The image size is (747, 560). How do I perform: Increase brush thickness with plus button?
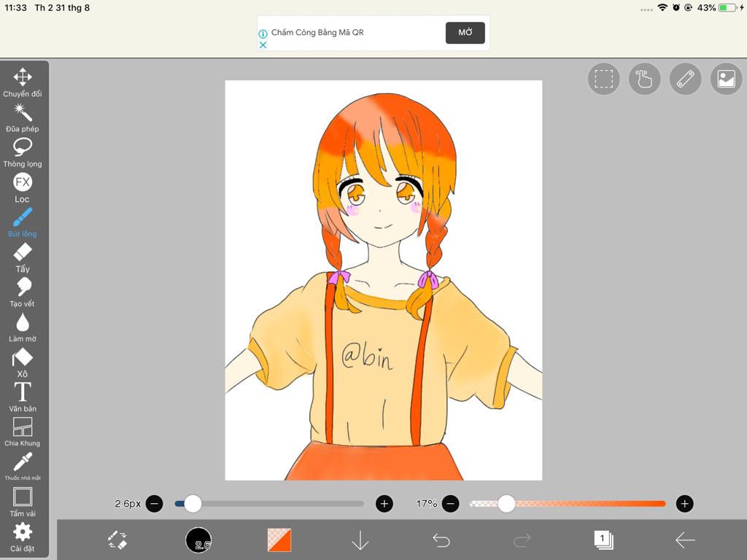384,503
